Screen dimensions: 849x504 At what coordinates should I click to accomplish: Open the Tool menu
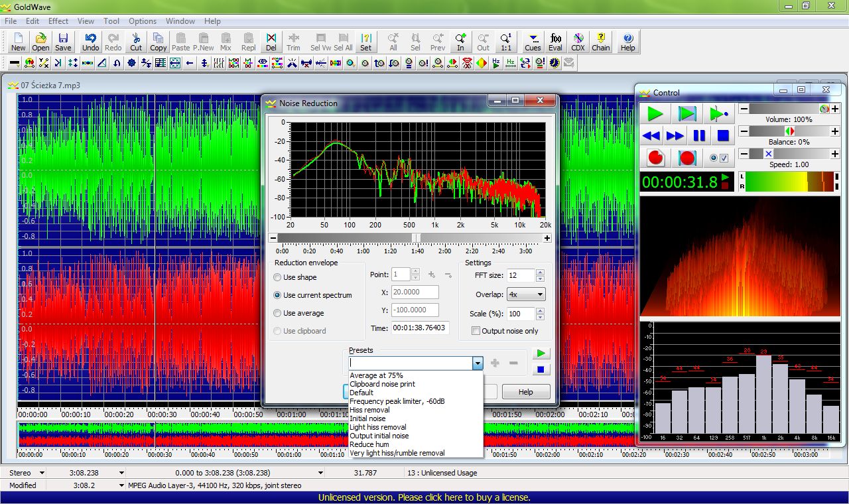111,21
